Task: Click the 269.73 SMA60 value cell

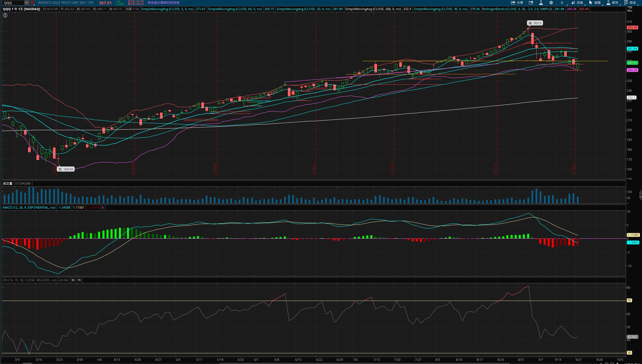Action: (269, 9)
